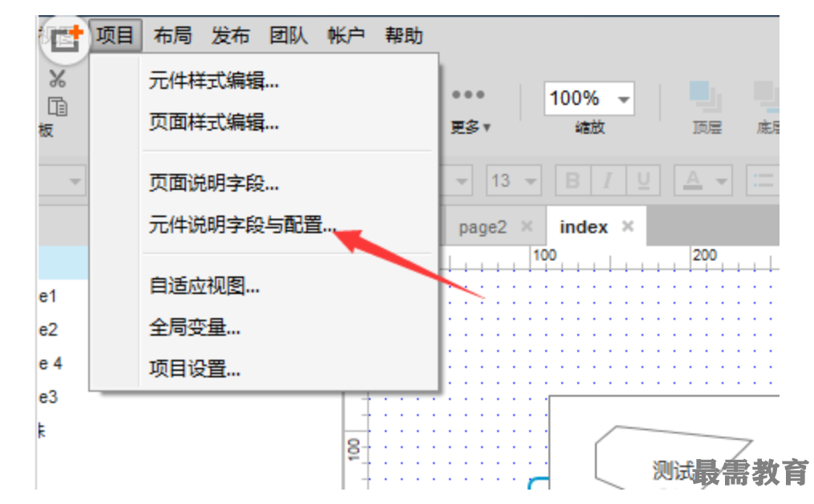Click the cut scissors icon
Screen dimensions: 814x504
pos(57,79)
